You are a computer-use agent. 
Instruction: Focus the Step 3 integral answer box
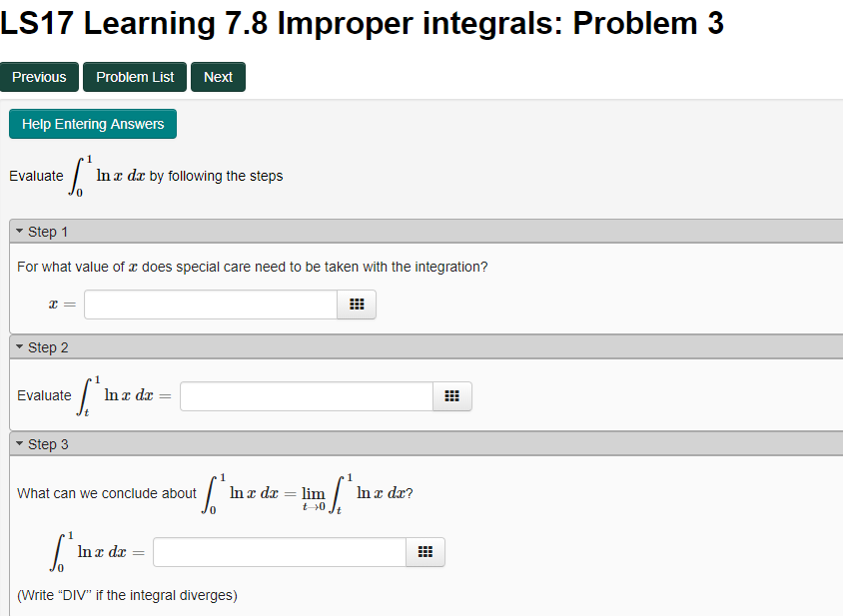coord(279,551)
